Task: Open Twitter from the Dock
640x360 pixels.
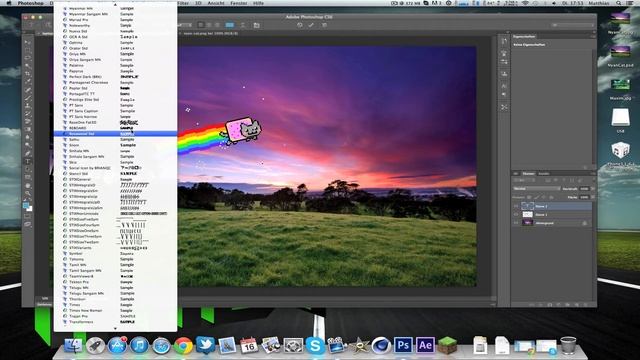Action: [205, 345]
